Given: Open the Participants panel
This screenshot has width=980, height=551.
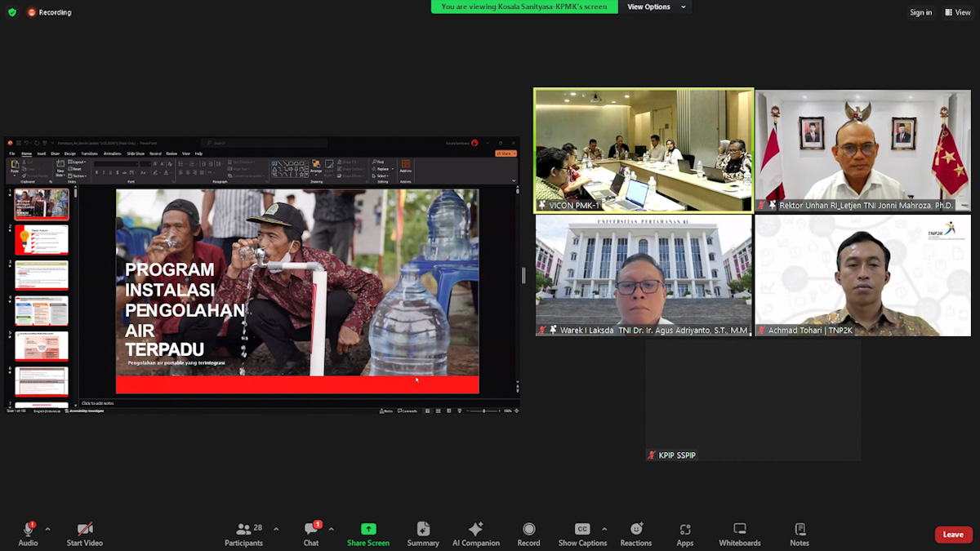Looking at the screenshot, I should pos(243,534).
